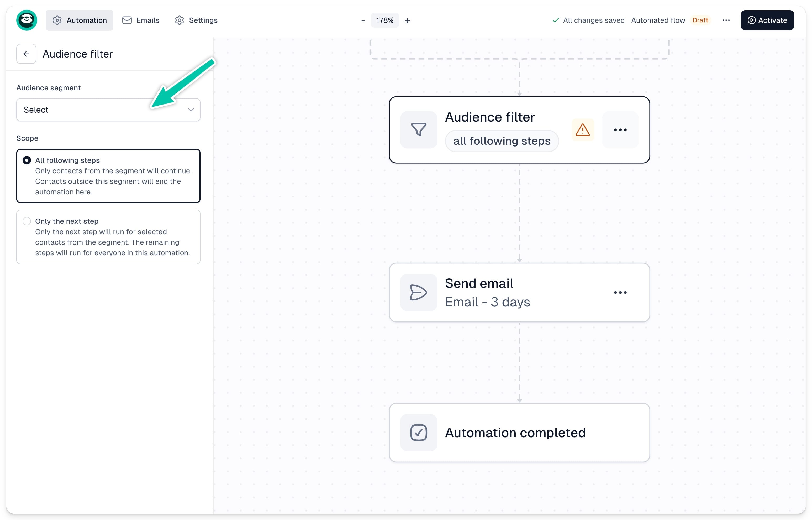Click the funnel icon on Audience filter node
This screenshot has height=520, width=812.
click(419, 130)
